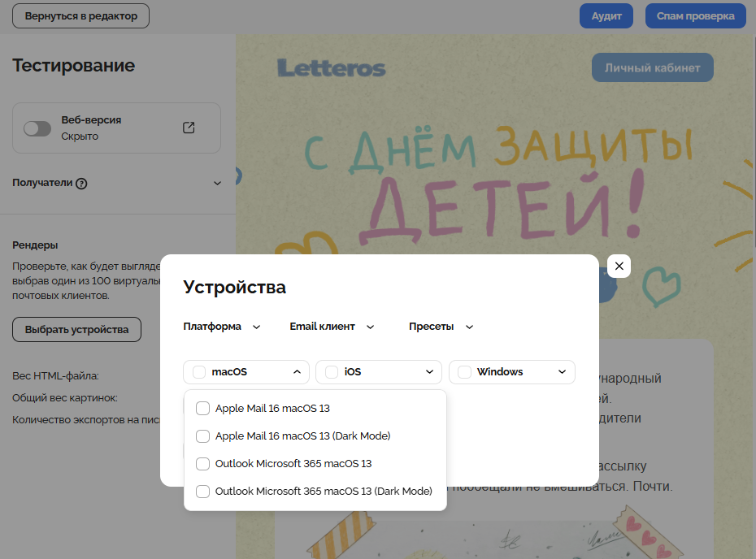Check Outlook Microsoft 365 macOS 13 (Dark Mode)
The width and height of the screenshot is (756, 559).
203,492
